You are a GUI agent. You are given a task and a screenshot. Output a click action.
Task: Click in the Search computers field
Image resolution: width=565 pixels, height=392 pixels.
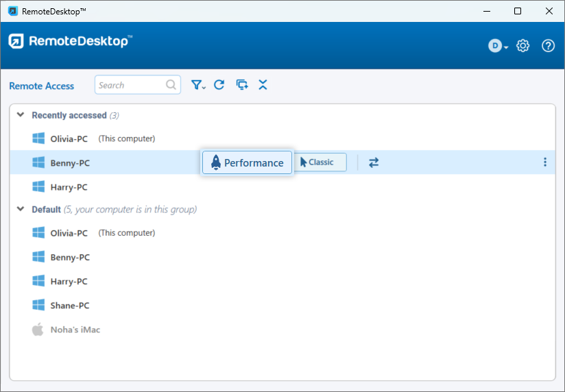[x=130, y=85]
